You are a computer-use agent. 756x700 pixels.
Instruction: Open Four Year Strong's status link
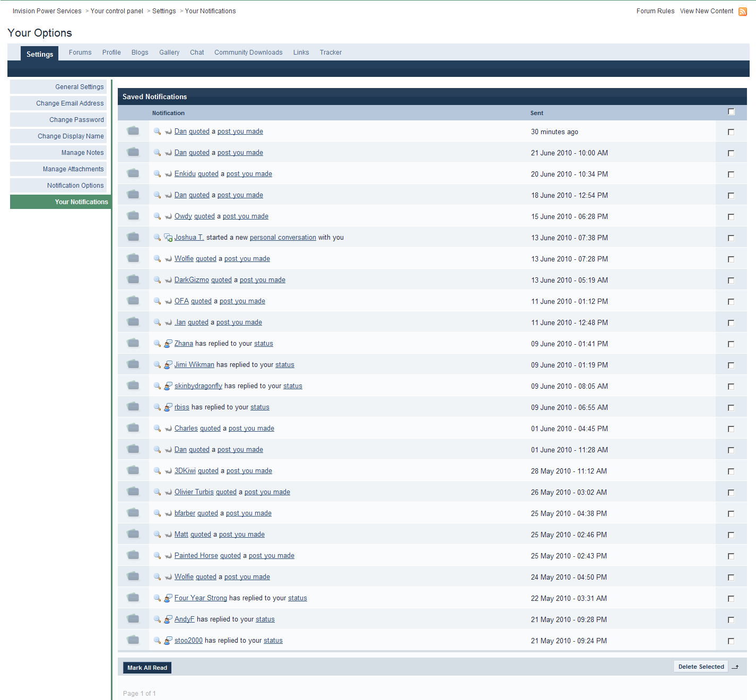click(298, 598)
